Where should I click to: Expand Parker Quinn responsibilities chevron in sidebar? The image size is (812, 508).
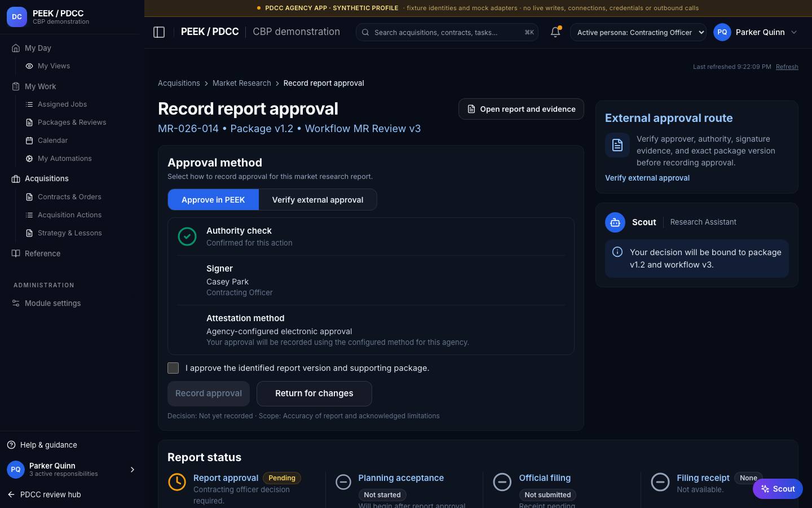(133, 470)
